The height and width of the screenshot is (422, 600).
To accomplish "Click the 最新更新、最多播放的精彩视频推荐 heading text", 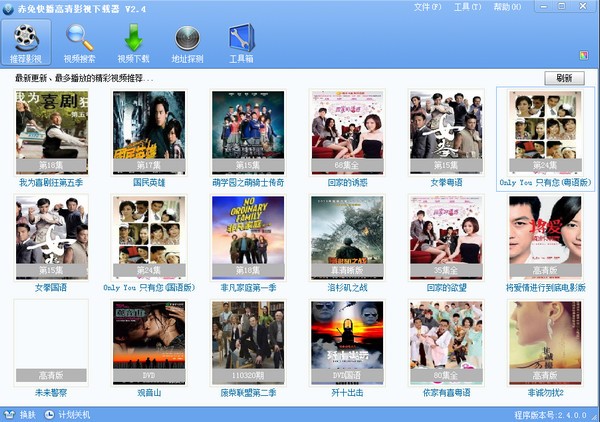I will click(84, 78).
